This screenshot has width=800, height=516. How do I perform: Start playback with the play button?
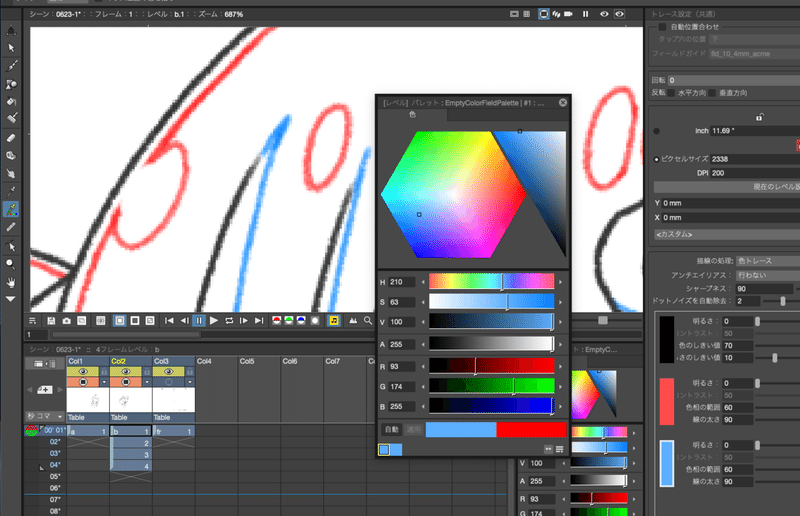(214, 321)
